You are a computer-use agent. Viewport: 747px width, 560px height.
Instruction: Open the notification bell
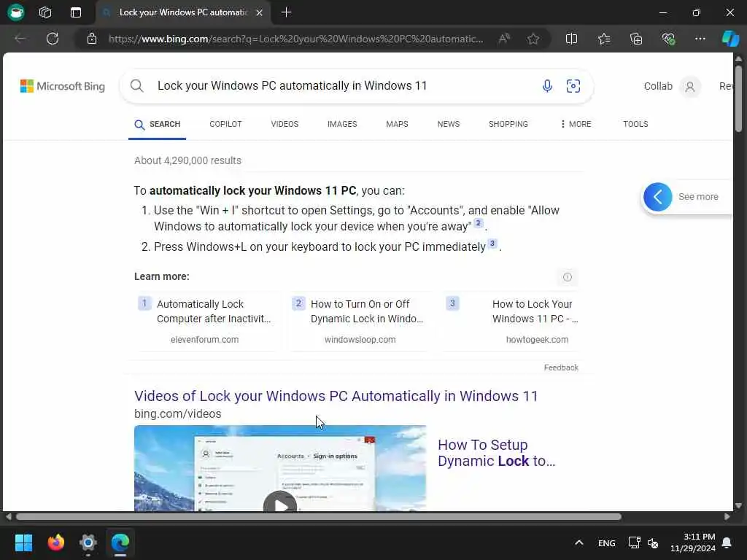[727, 542]
